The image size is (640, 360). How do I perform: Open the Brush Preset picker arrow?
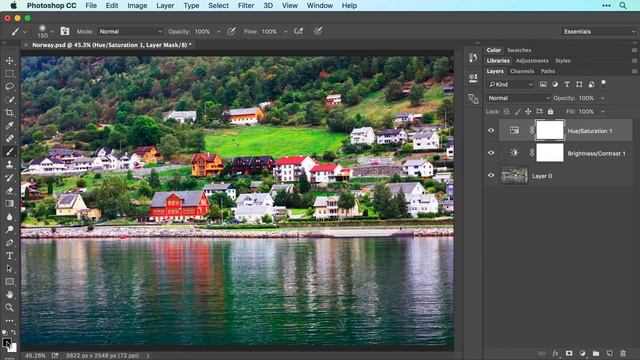tap(52, 31)
